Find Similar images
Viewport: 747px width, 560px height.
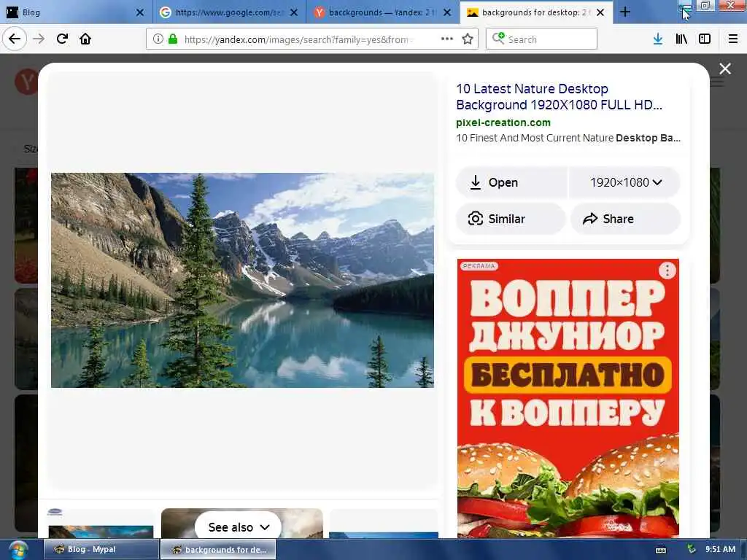(511, 219)
